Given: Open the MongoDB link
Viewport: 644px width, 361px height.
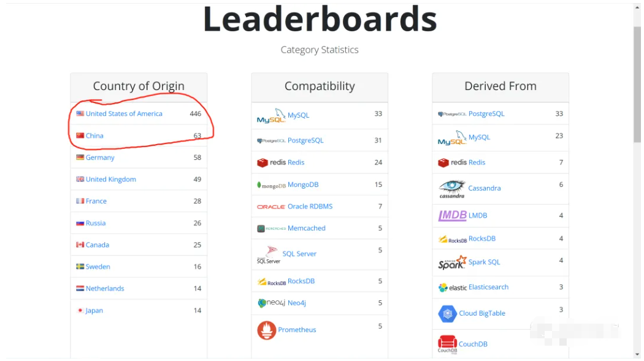Looking at the screenshot, I should (303, 184).
